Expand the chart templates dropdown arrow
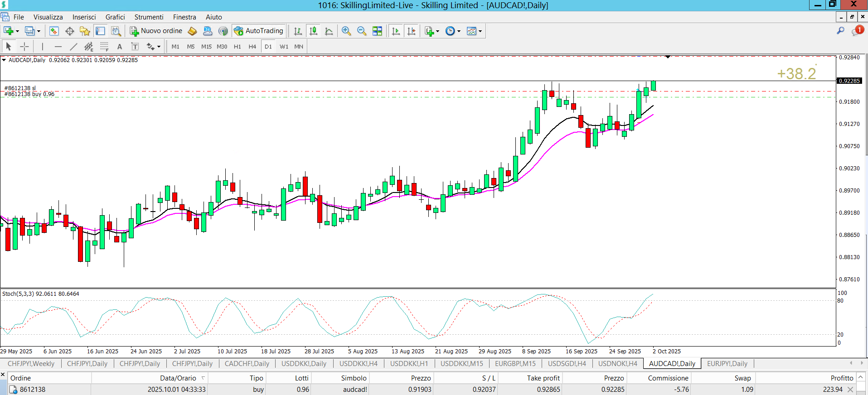This screenshot has width=868, height=395. pos(480,31)
